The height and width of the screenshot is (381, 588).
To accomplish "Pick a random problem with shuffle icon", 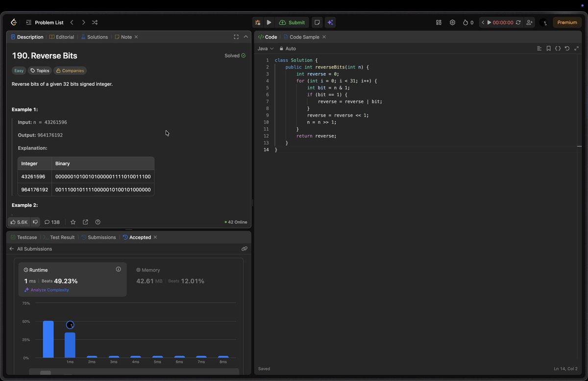I will pos(95,23).
